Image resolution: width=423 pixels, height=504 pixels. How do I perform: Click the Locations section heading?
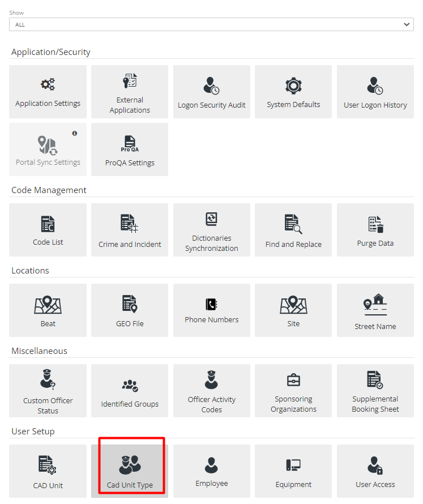point(30,270)
